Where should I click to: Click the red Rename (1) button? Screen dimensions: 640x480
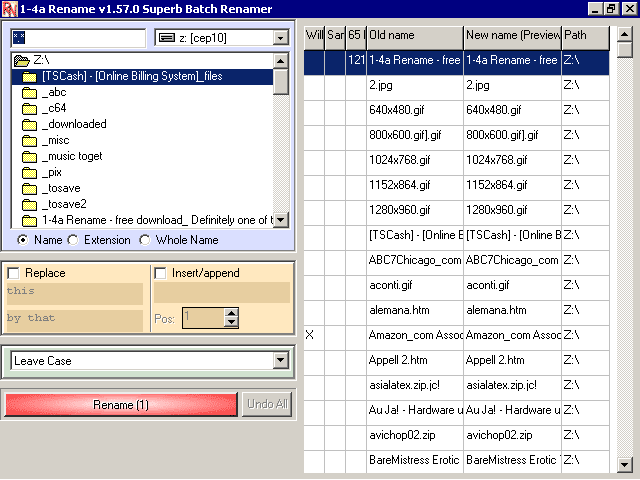click(x=121, y=404)
